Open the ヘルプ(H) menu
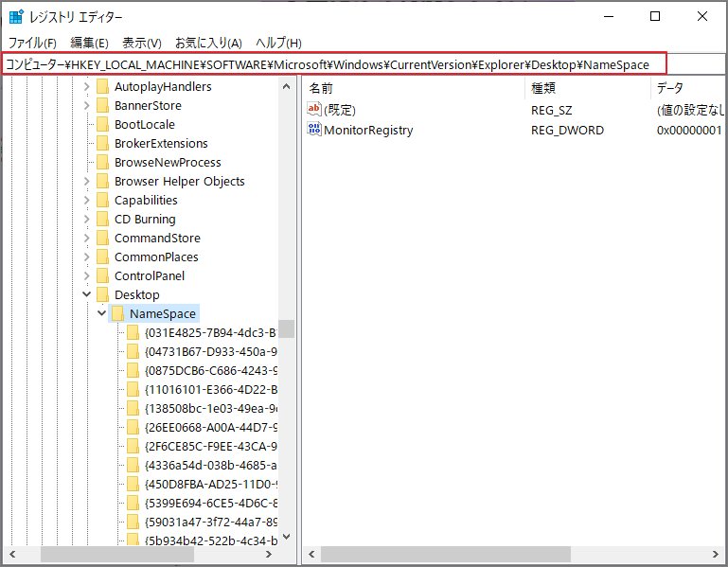Screen dimensions: 728x567 278,44
